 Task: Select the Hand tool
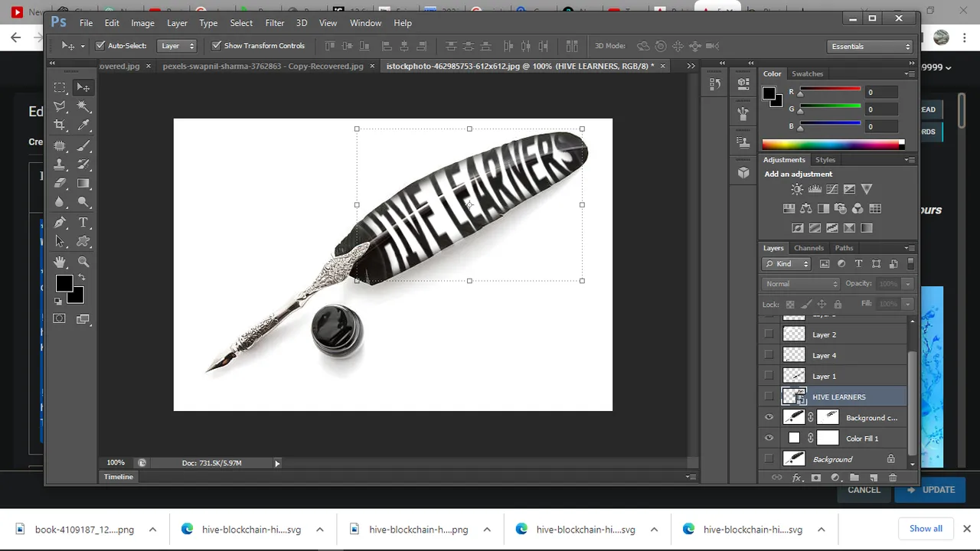click(60, 262)
